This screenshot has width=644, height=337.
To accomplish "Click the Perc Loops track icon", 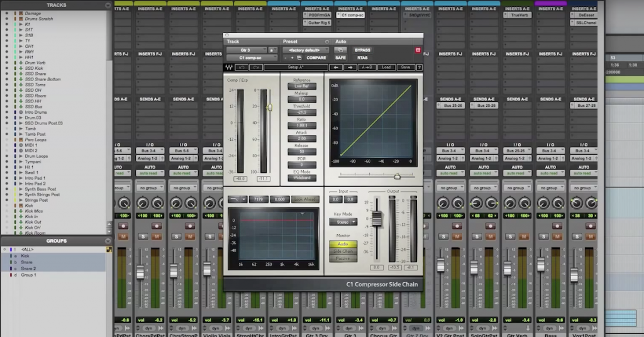I will 21,140.
